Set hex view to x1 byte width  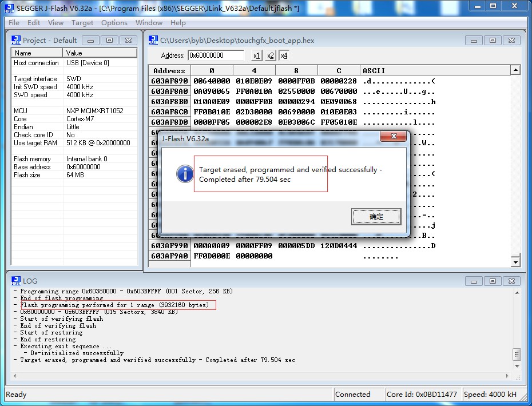pyautogui.click(x=256, y=55)
